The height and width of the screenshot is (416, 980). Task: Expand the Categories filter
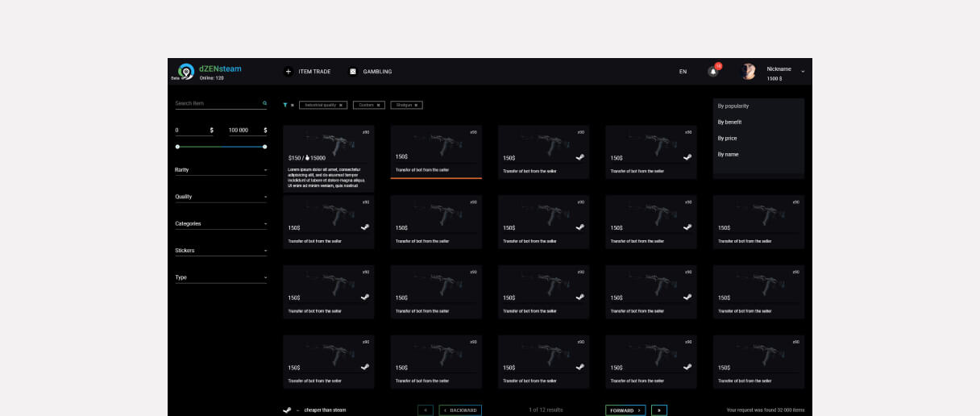coord(221,223)
